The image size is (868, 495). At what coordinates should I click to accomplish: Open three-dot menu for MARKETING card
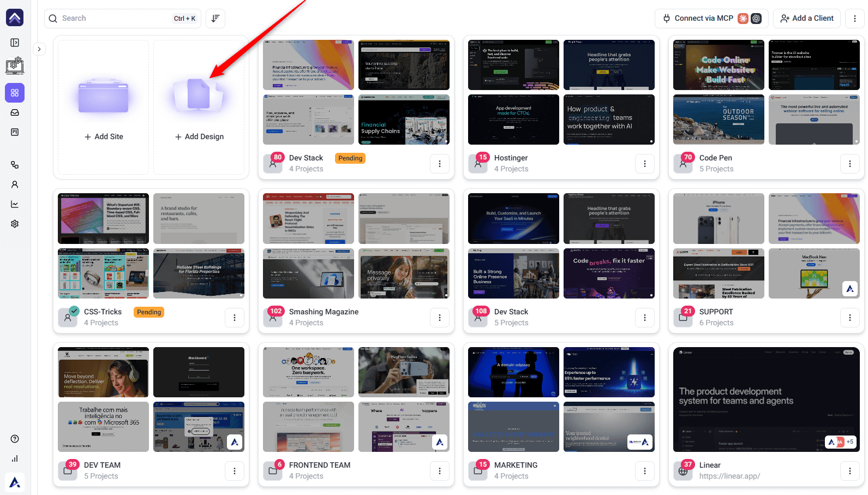tap(645, 471)
